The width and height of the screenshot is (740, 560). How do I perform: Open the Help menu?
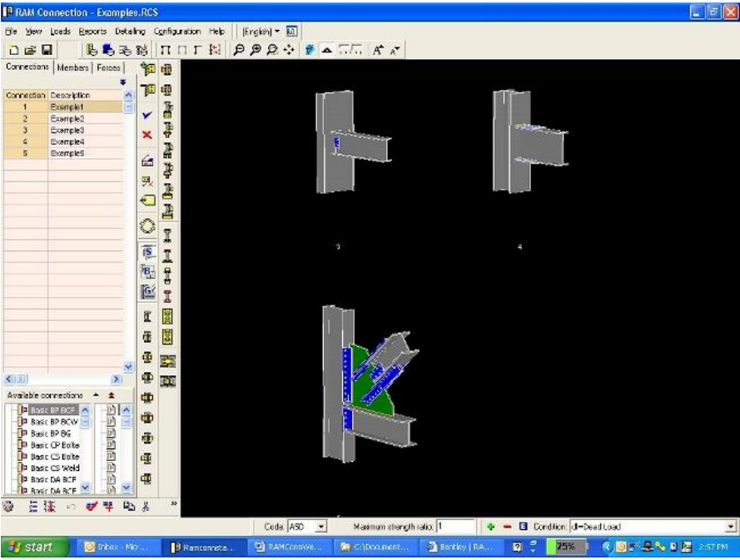216,32
